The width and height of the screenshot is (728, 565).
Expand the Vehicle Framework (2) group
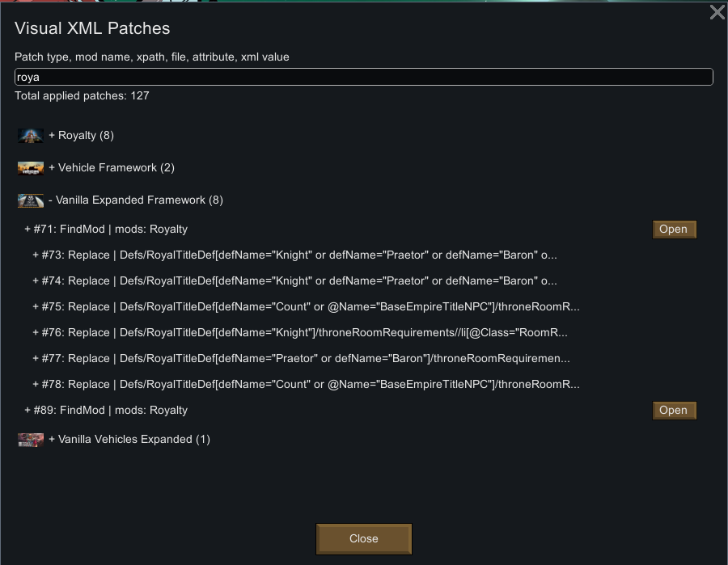[x=112, y=168]
